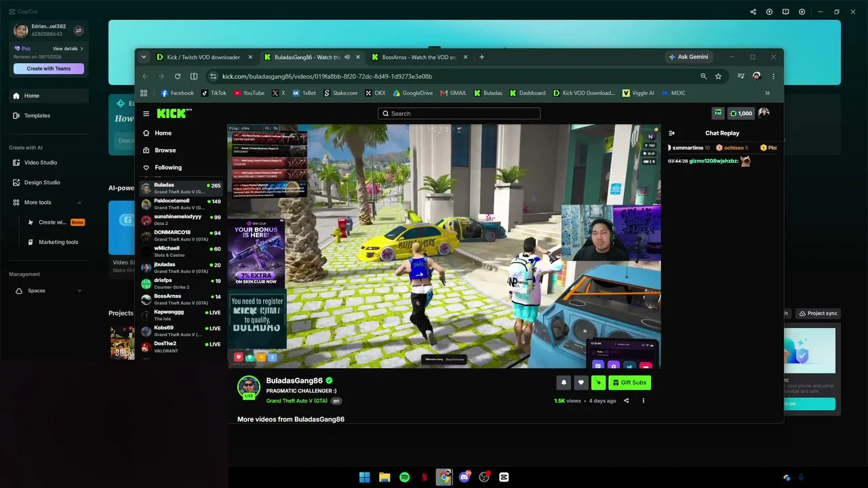The width and height of the screenshot is (868, 488).
Task: Switch to BossArnss VOD tab
Action: [x=419, y=57]
